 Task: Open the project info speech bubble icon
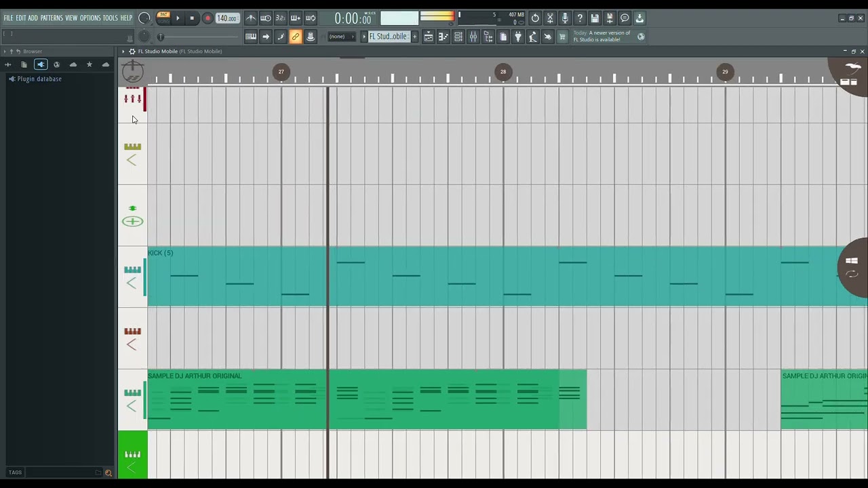625,18
